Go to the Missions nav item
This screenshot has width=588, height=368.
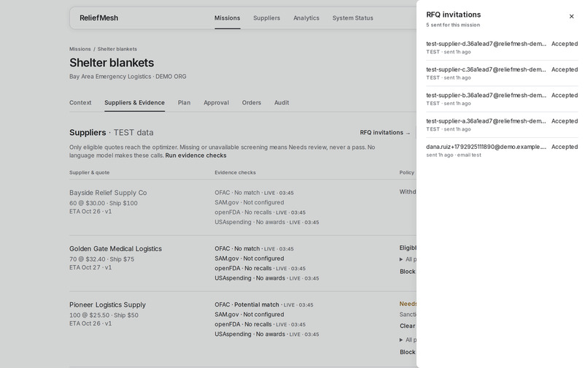228,18
